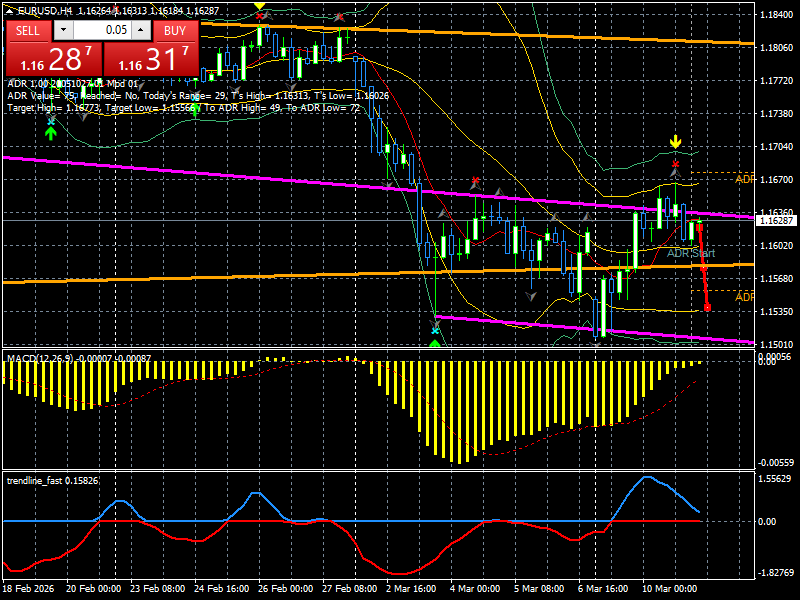This screenshot has width=800, height=600.
Task: Click the MACD(12,26,9) indicator label
Action: (x=41, y=358)
